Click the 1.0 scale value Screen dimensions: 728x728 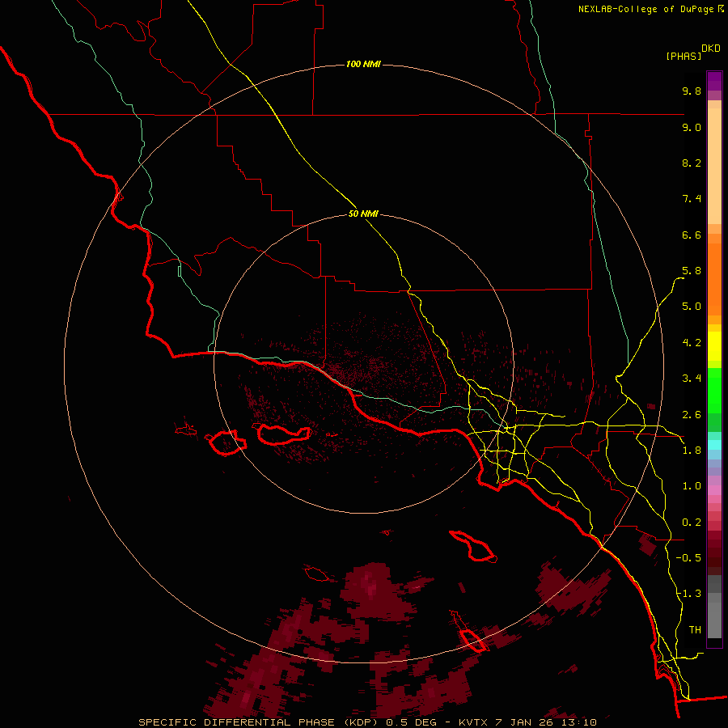692,486
